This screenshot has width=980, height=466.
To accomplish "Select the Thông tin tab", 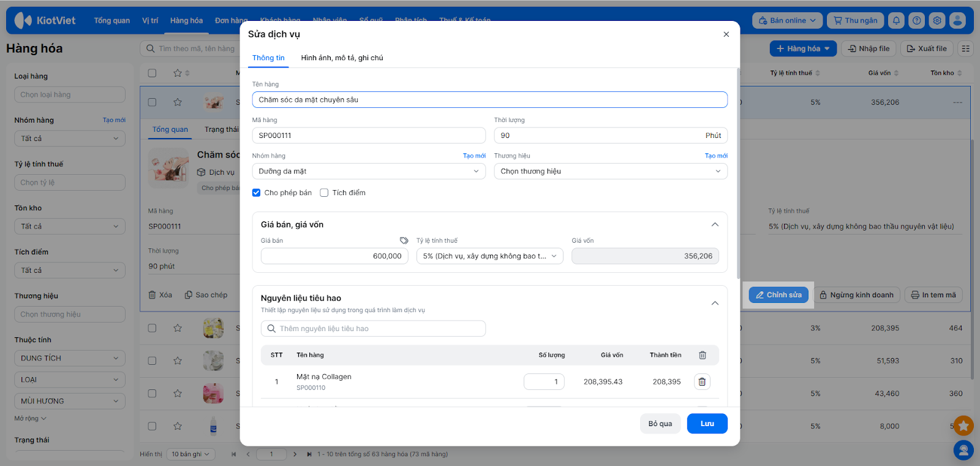I will [x=268, y=58].
